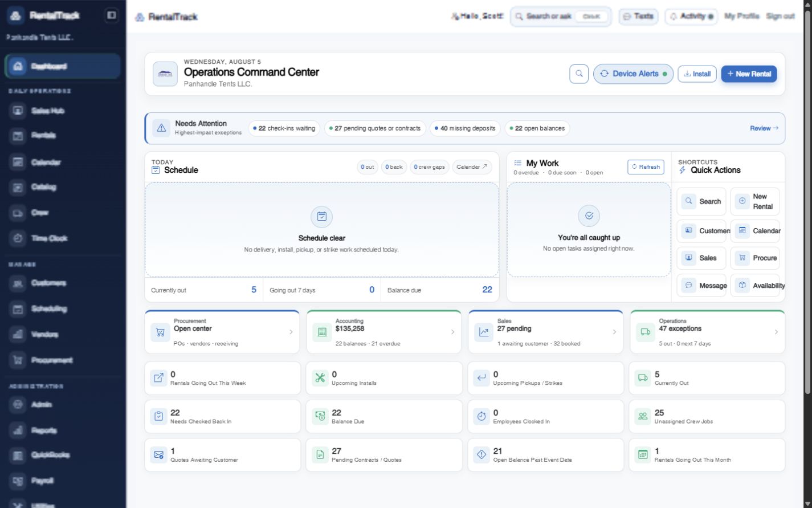Click the magnifier search icon button
Viewport: 812px width, 508px height.
pyautogui.click(x=579, y=74)
